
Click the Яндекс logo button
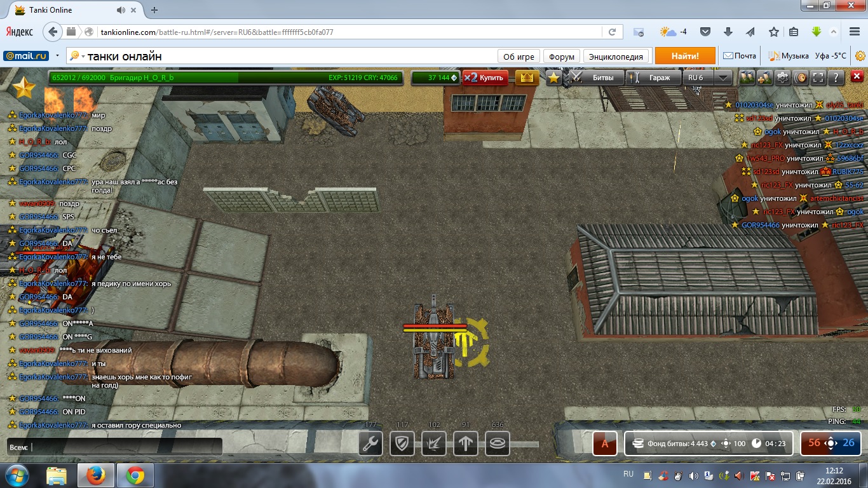[x=20, y=32]
